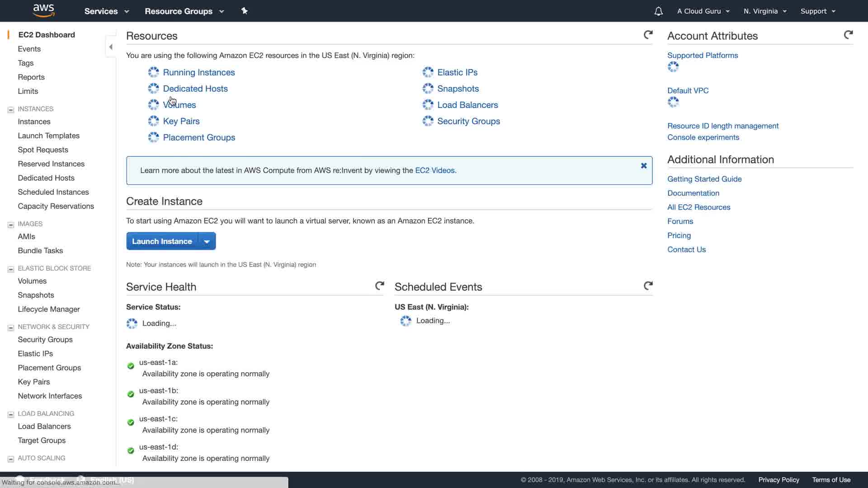Click the AWS logo home icon
This screenshot has height=488, width=868.
[x=44, y=10]
